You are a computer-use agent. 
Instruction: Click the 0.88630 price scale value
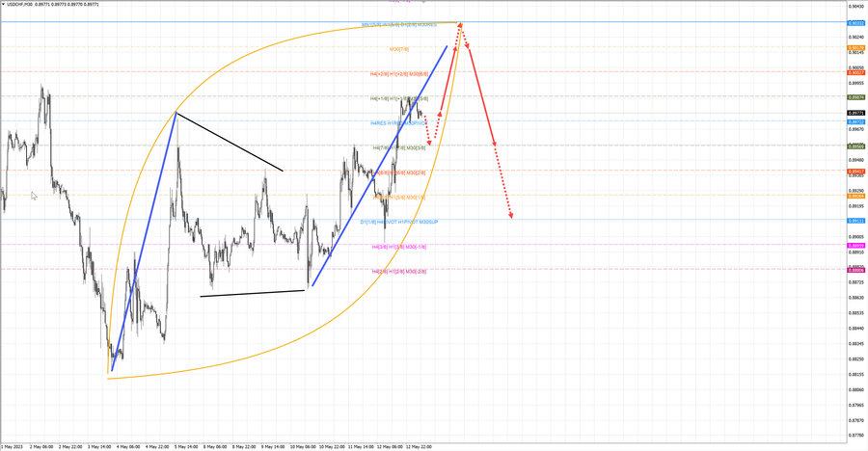[855, 298]
